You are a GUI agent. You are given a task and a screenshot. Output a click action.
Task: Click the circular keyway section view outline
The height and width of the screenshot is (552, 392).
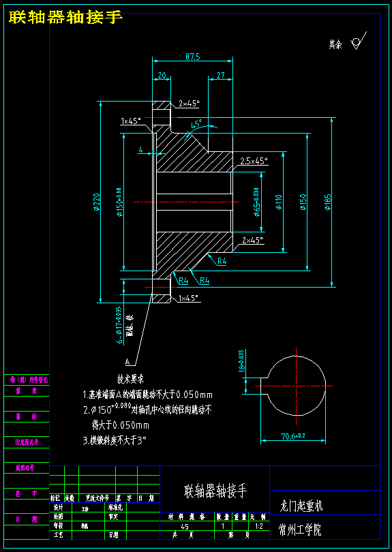[x=293, y=386]
